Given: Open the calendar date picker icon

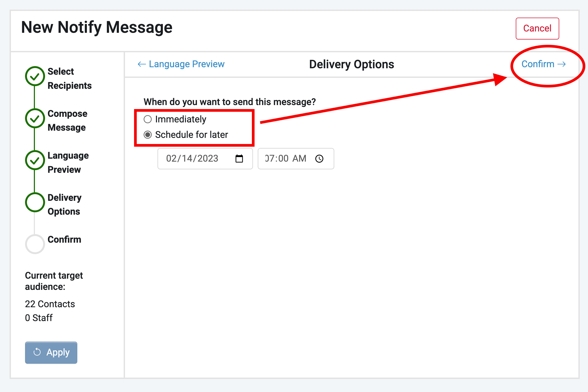Looking at the screenshot, I should 239,159.
